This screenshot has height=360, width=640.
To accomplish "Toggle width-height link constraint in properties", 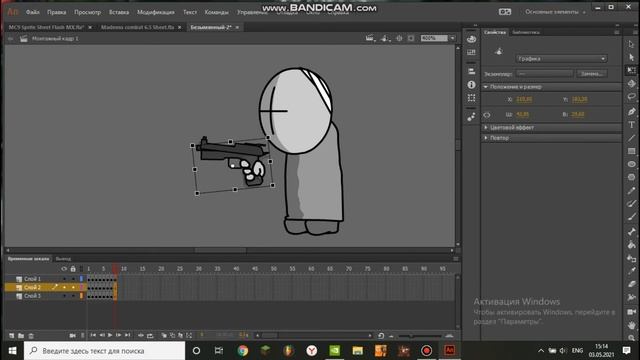I will [487, 115].
